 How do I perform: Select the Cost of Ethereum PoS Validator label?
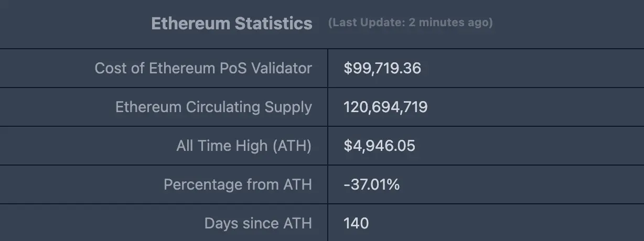(203, 68)
